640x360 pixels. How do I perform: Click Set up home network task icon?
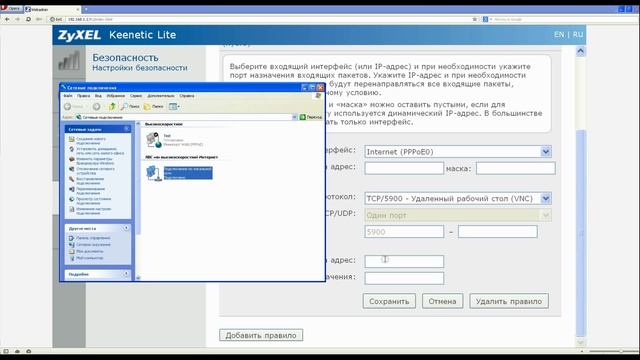tap(72, 149)
